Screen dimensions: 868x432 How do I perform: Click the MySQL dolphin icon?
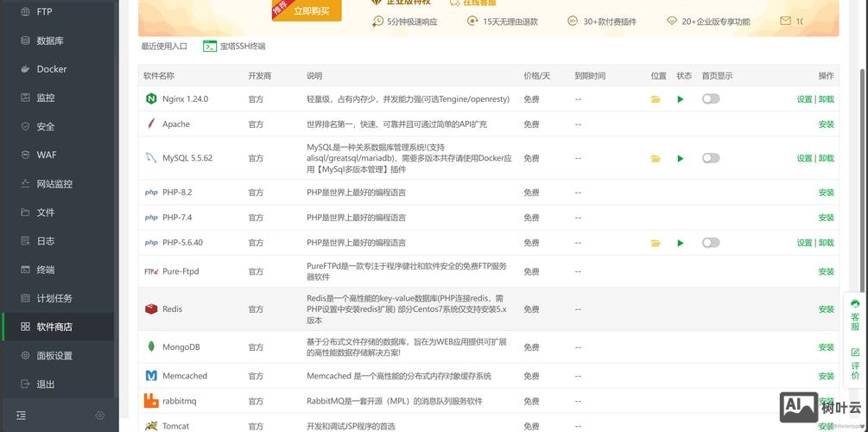150,158
